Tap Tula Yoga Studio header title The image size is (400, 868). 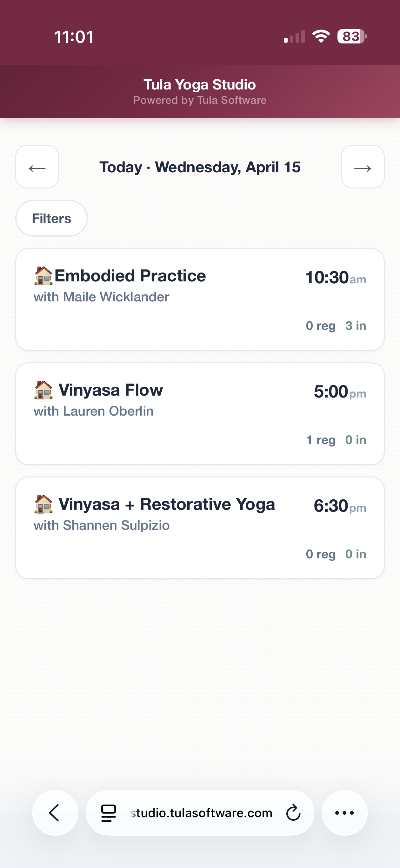point(200,85)
